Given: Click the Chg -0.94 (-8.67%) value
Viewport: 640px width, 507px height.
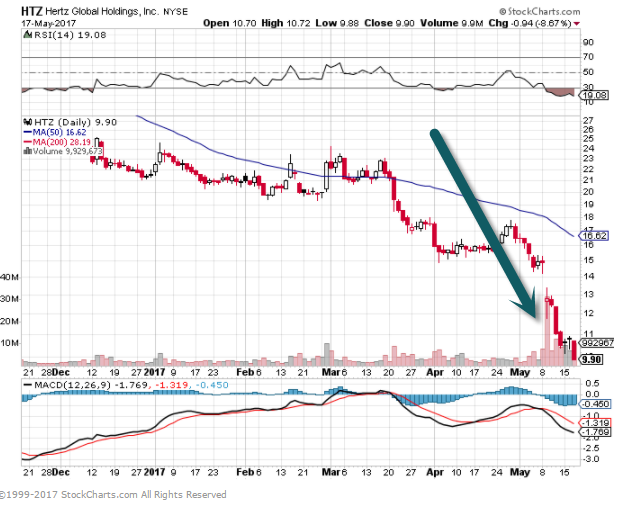Looking at the screenshot, I should (530, 23).
